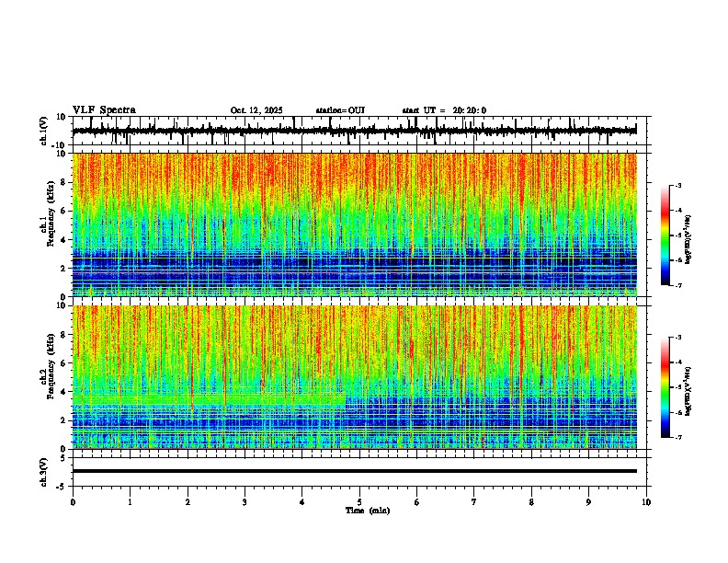
Task: Click time axis tick label "9"
Action: click(x=588, y=502)
